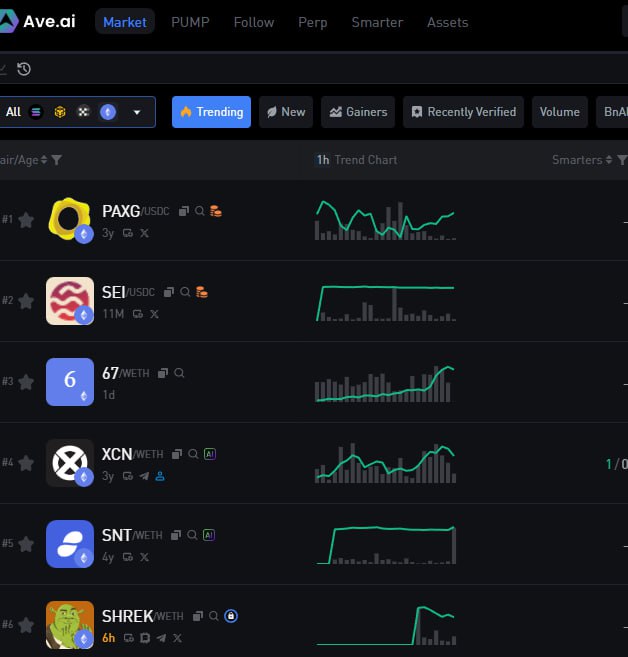Select the Trending filter
Viewport: 628px width, 657px height.
pyautogui.click(x=211, y=112)
